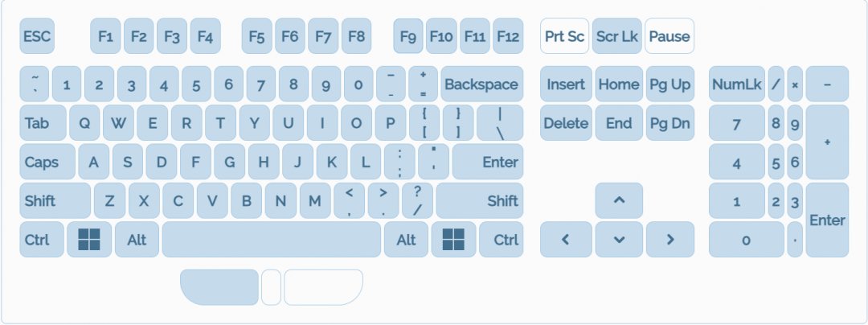Screen dimensions: 868x325
Task: Select the left arrow key
Action: (x=565, y=240)
